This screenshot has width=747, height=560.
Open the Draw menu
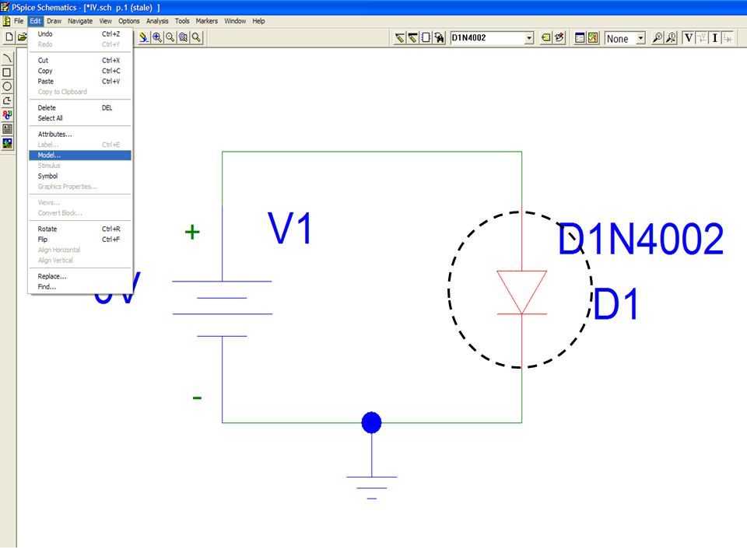54,21
